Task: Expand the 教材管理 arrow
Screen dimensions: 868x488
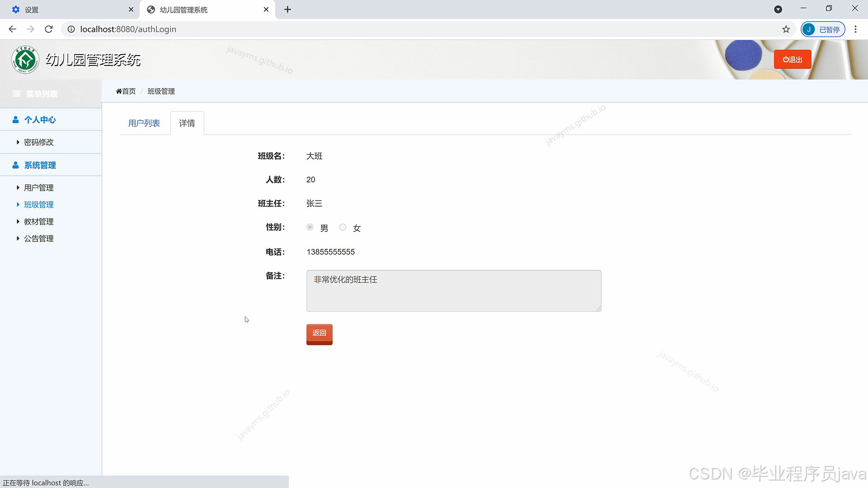Action: [18, 221]
